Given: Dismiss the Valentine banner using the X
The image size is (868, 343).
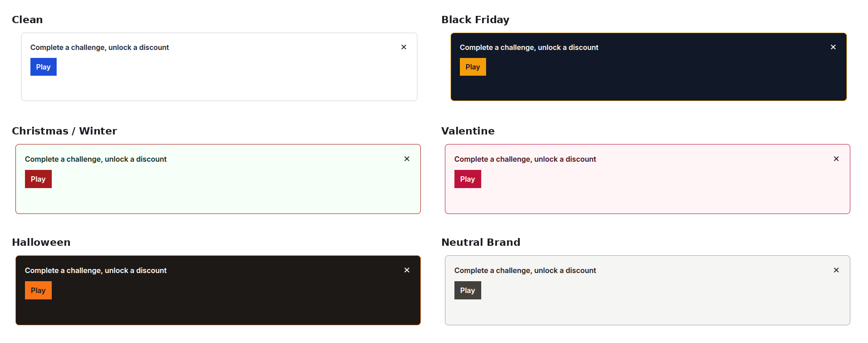Looking at the screenshot, I should click(x=836, y=159).
